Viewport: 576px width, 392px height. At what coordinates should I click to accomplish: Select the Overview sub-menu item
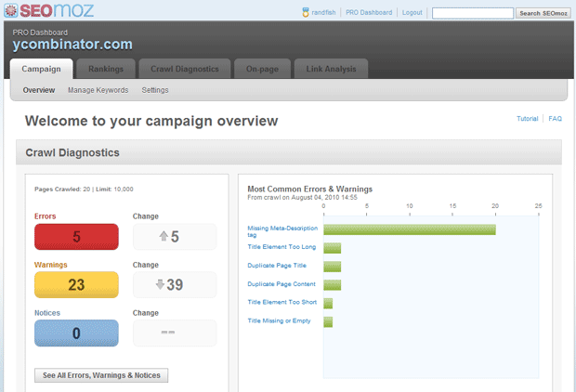pyautogui.click(x=39, y=90)
